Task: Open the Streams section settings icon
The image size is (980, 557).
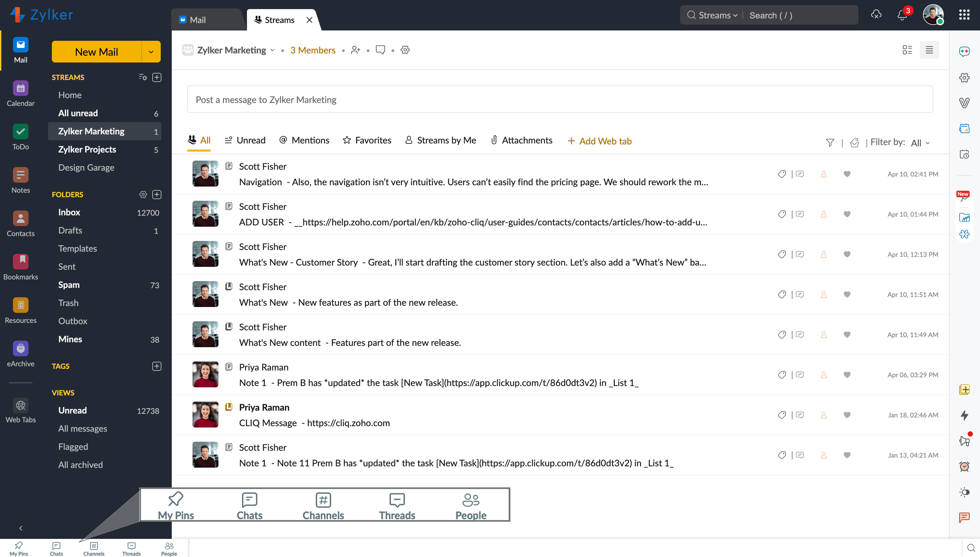Action: tap(143, 77)
